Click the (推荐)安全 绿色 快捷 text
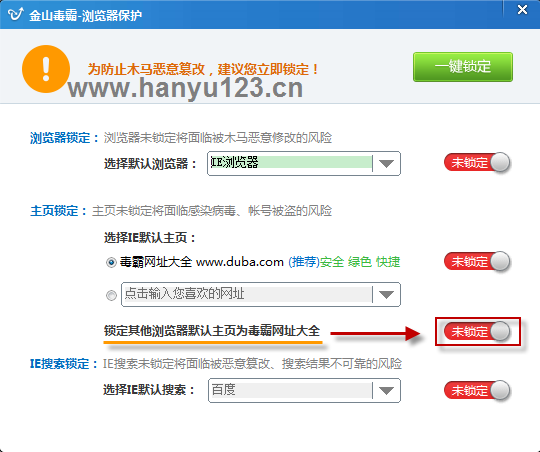This screenshot has width=540, height=452. 344,262
